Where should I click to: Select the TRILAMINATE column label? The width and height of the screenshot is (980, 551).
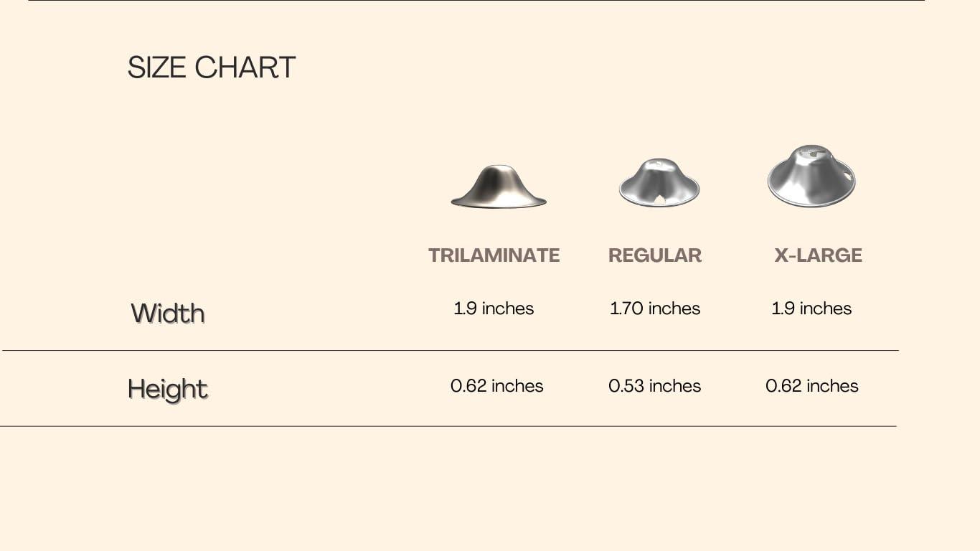(494, 255)
